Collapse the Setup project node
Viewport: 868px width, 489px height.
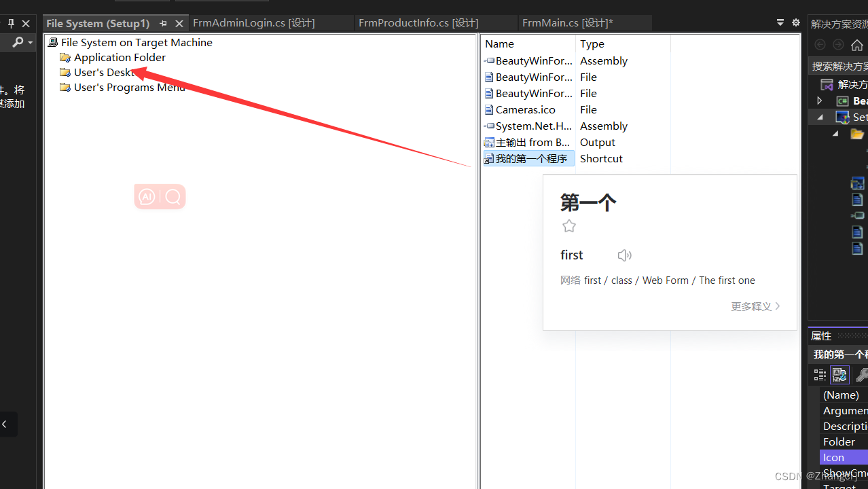(x=820, y=117)
